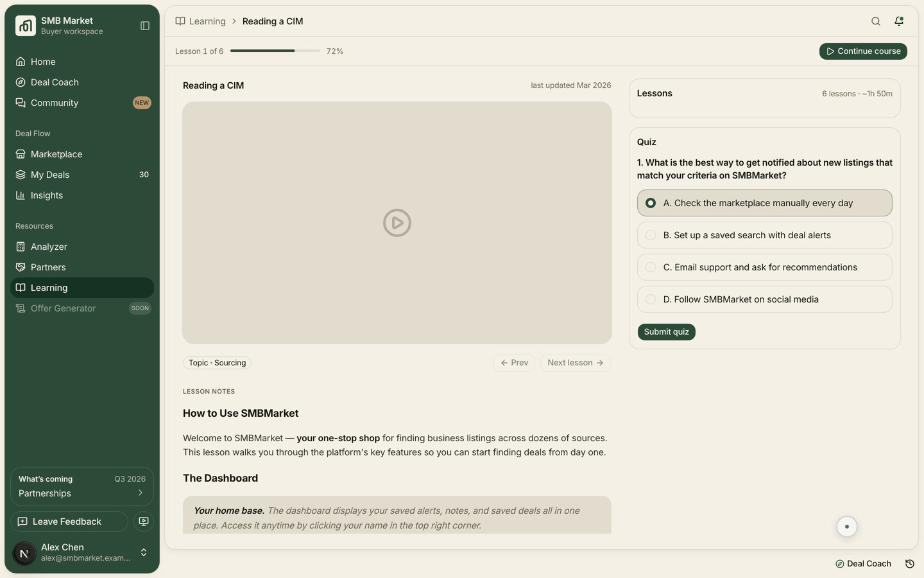Play the lesson video

pos(397,223)
